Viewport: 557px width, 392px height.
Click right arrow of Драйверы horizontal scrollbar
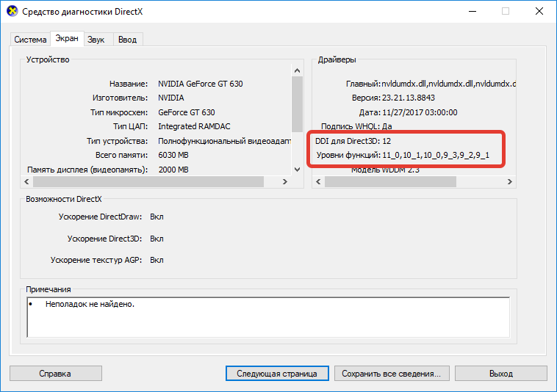(510, 181)
